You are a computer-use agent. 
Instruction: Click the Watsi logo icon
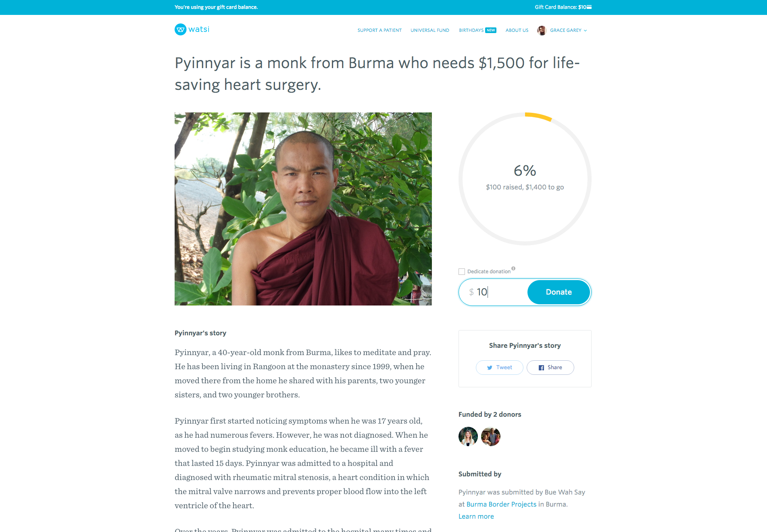180,29
